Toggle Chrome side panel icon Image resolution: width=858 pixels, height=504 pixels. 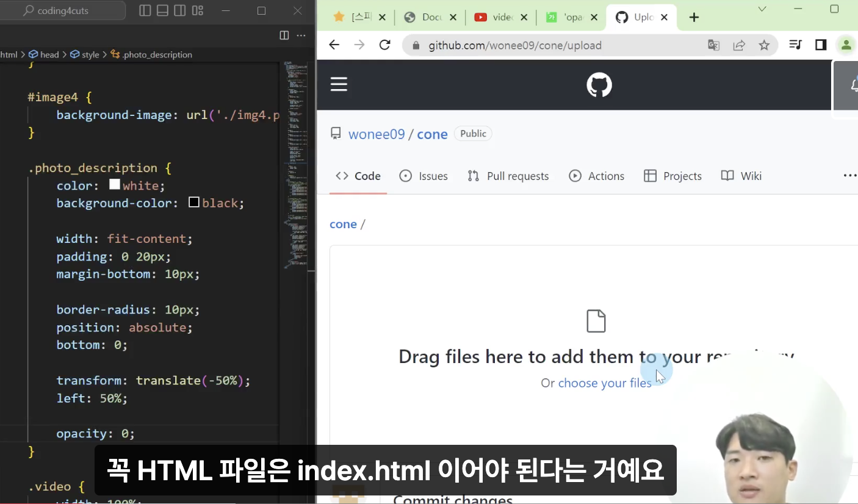click(821, 45)
